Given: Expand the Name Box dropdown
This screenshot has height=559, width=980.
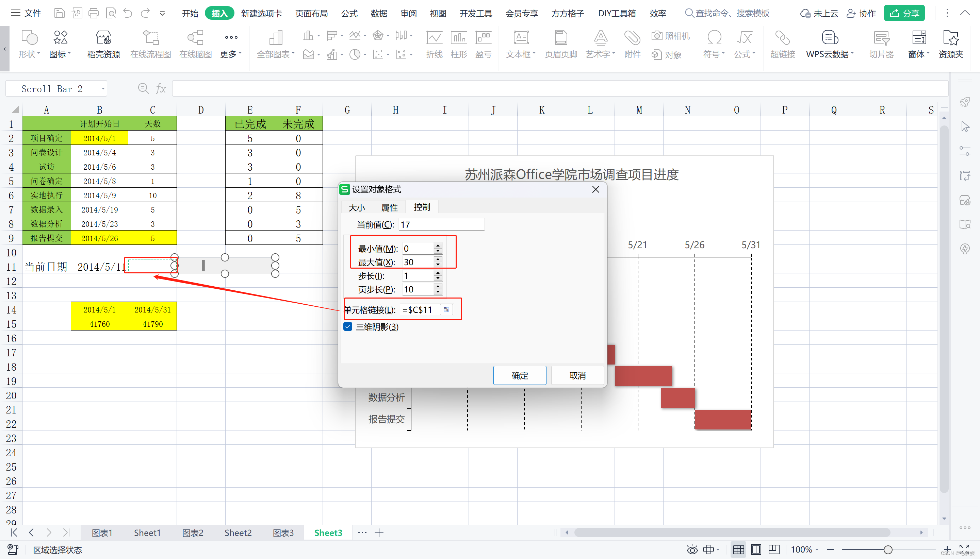Looking at the screenshot, I should tap(103, 89).
